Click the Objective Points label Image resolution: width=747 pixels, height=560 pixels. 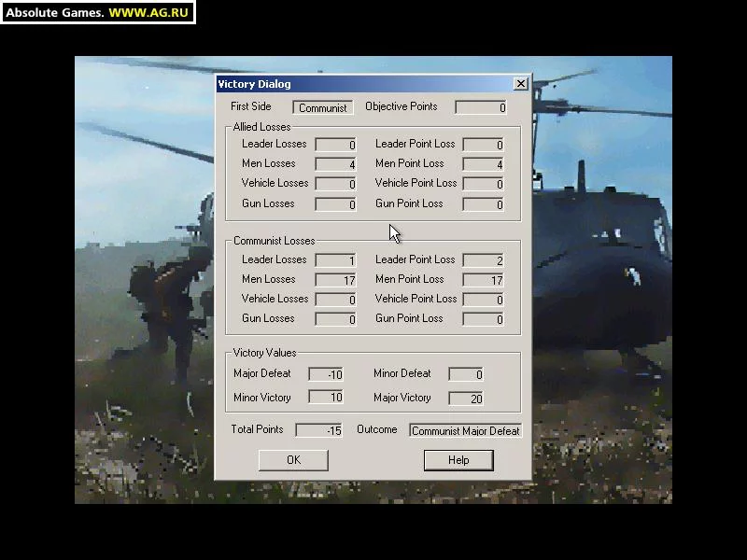pos(402,106)
